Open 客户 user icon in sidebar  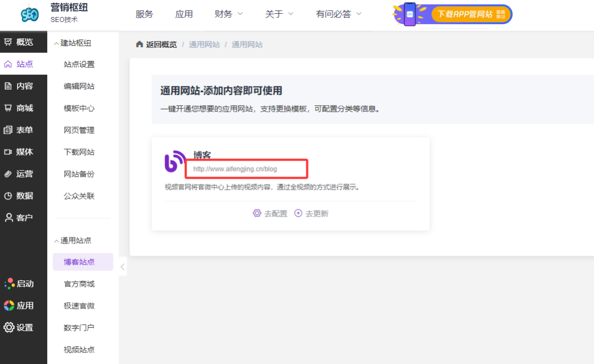pos(8,217)
